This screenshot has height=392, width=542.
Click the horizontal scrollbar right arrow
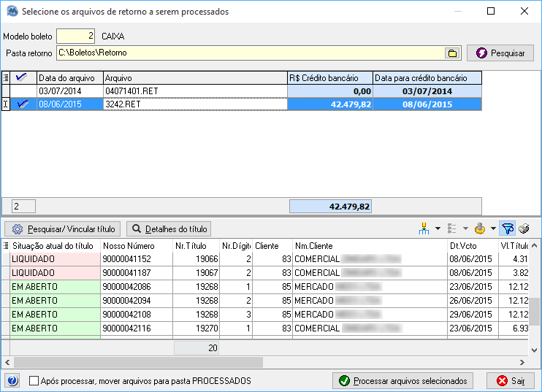[522, 362]
